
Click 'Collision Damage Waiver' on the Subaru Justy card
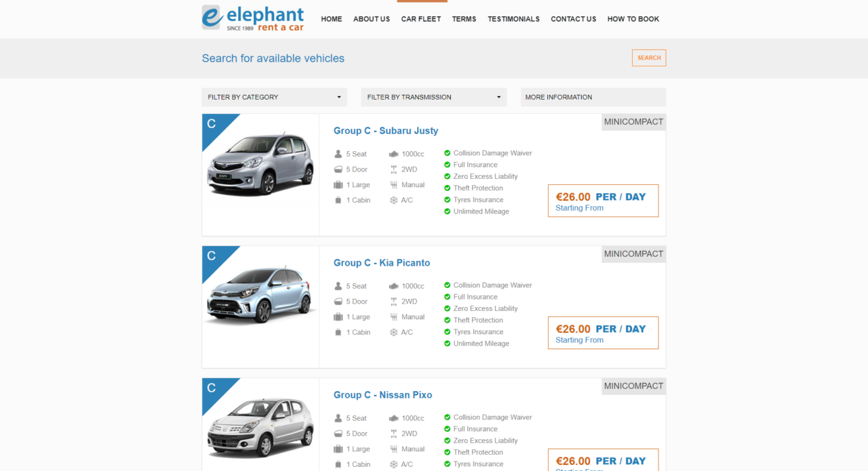coord(493,153)
